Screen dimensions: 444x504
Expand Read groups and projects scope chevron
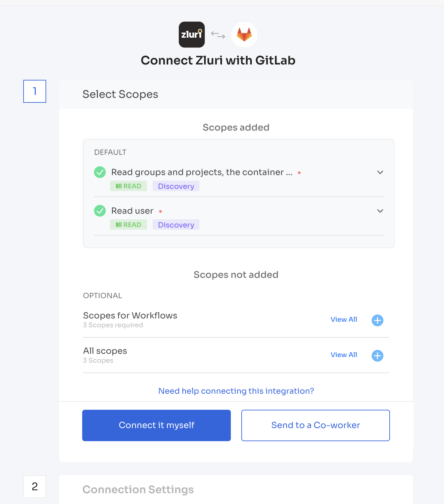pyautogui.click(x=380, y=172)
